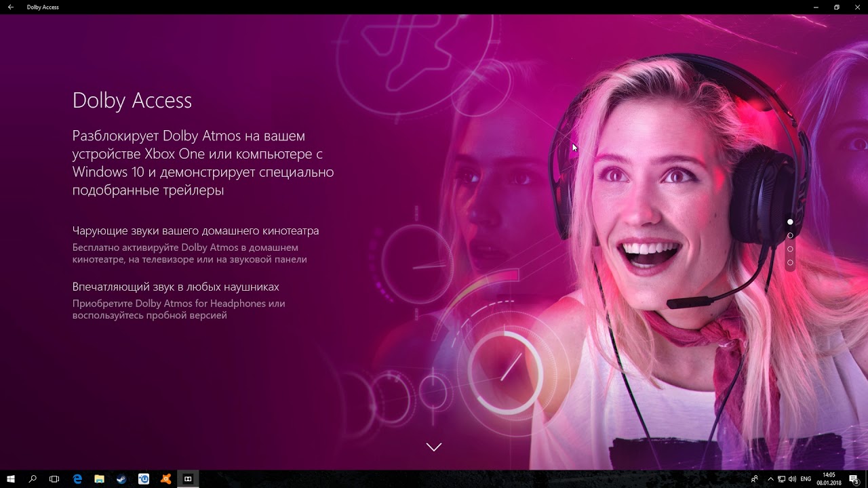Click Dolby Access taskbar icon
868x488 pixels.
click(x=188, y=479)
